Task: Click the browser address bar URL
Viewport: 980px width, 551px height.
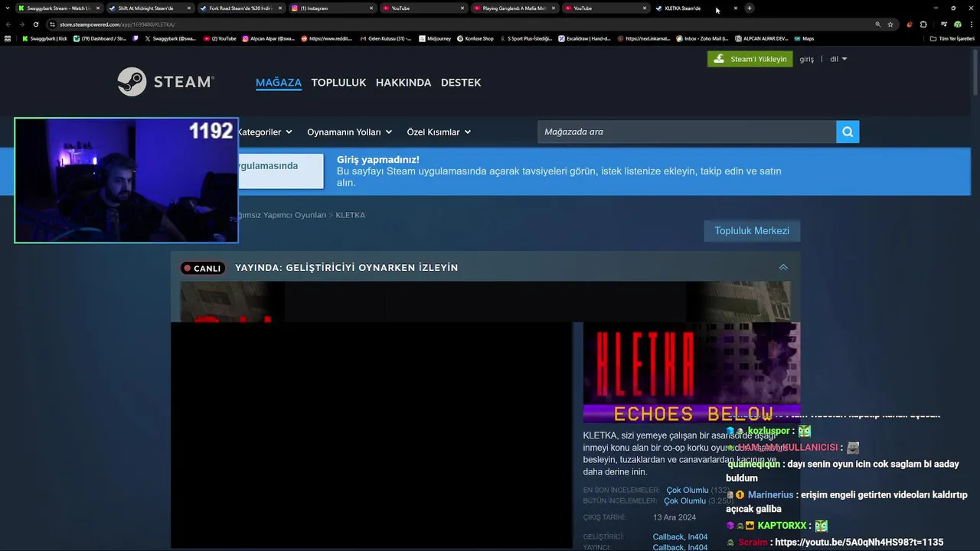Action: (117, 24)
